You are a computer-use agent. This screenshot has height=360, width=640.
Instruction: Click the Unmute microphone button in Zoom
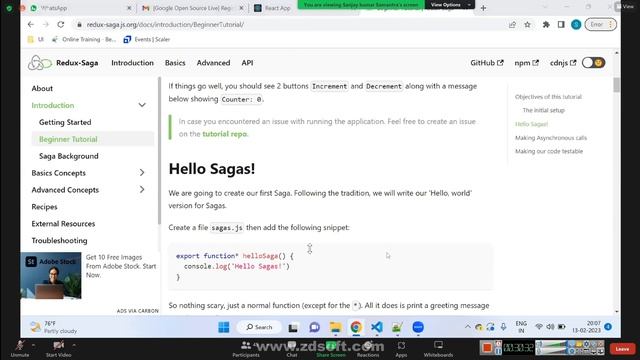click(x=20, y=349)
